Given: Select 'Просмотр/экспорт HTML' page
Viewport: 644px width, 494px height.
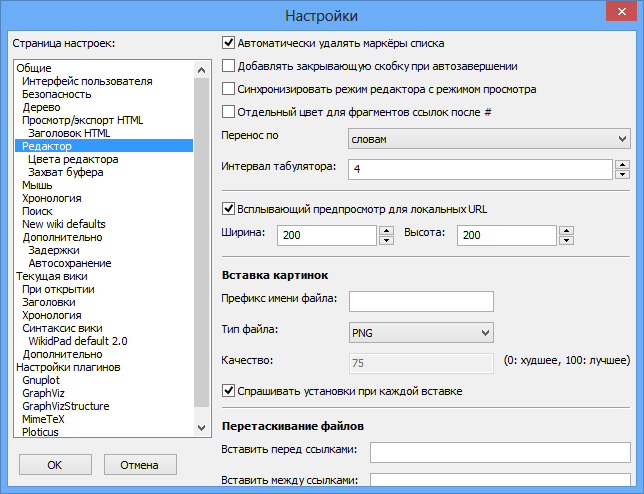Looking at the screenshot, I should click(83, 120).
